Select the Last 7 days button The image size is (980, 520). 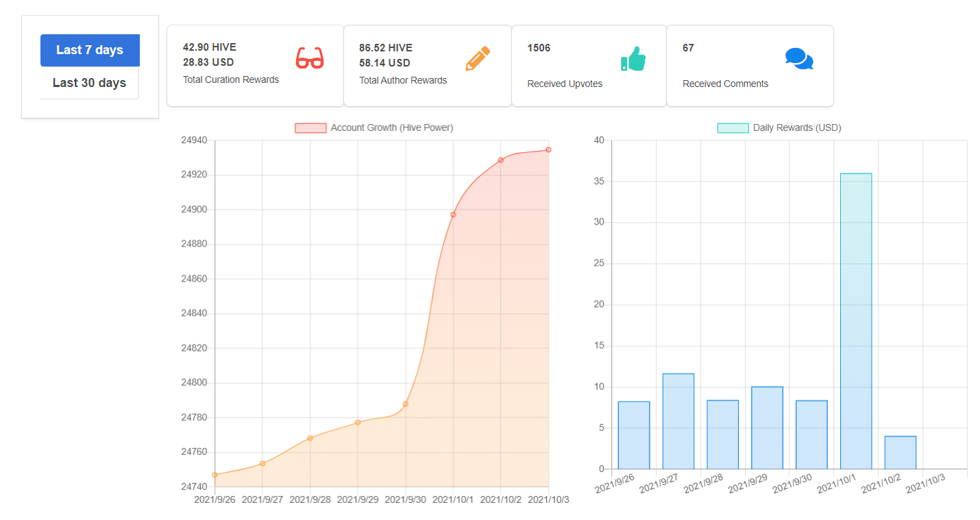[x=90, y=50]
